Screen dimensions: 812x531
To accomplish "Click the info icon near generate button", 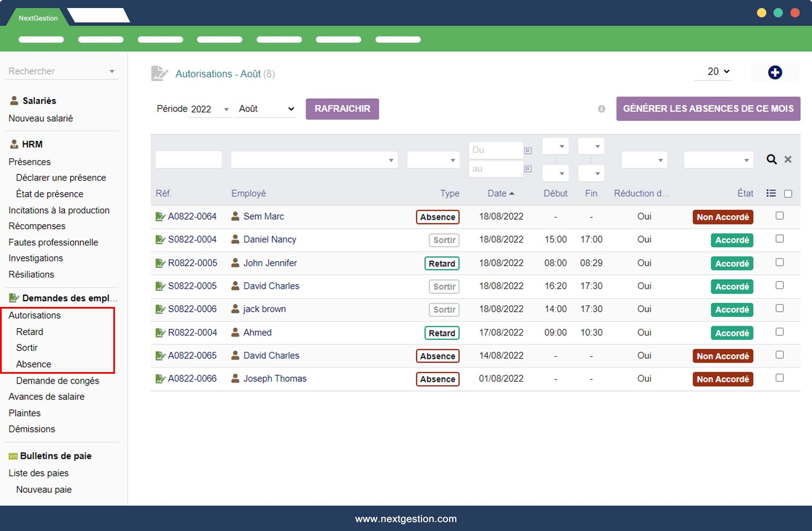I will [601, 109].
